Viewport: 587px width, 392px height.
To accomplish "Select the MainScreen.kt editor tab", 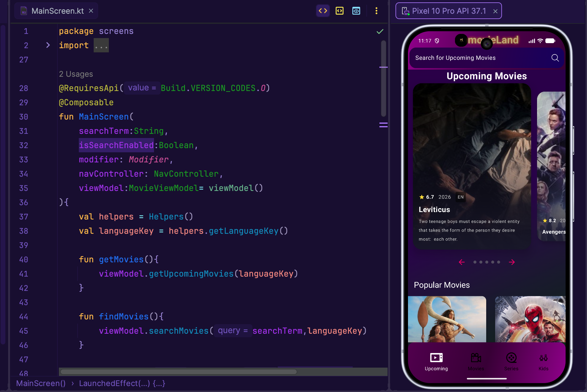I will [56, 11].
